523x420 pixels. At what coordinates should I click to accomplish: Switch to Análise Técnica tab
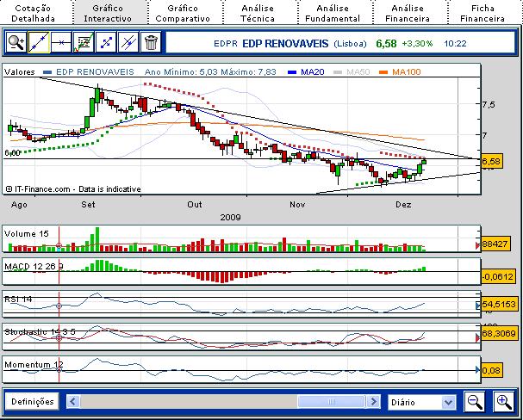coord(258,12)
